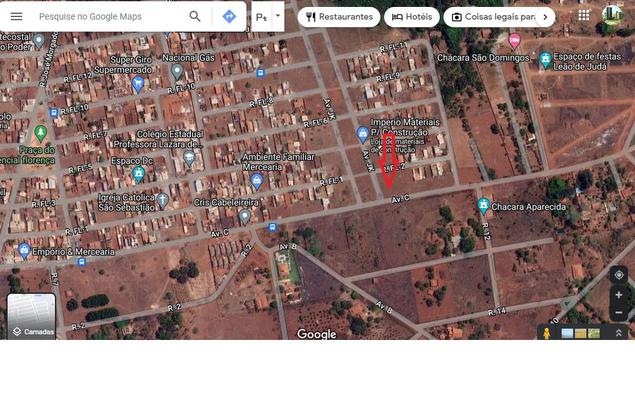Open the Google apps grid
The height and width of the screenshot is (400, 635).
coord(583,16)
